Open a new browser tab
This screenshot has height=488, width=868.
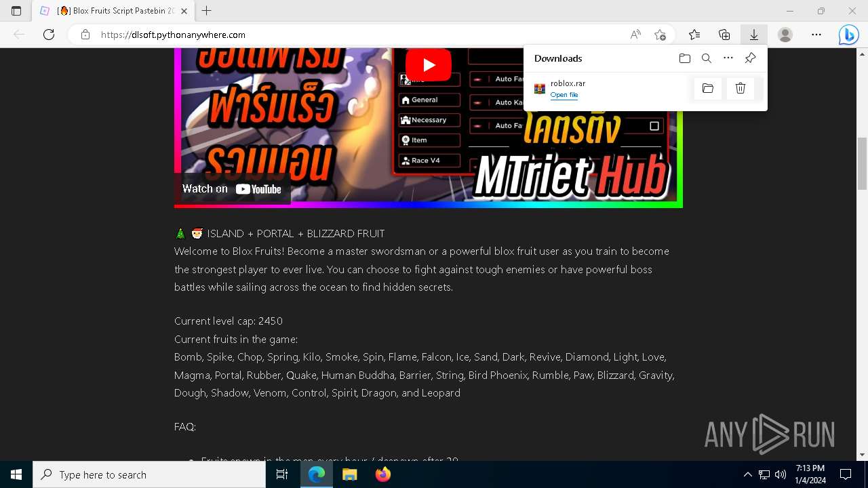207,11
